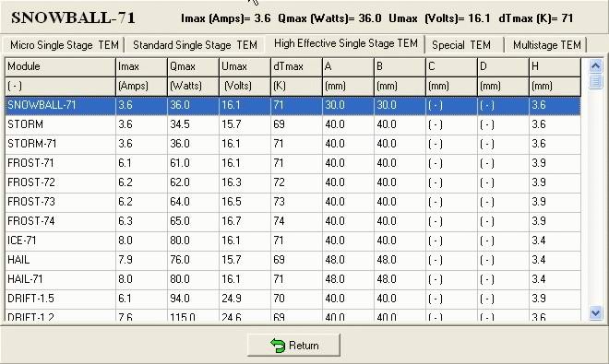
Task: Click Qmax value 65.0 in FROST-74 row
Action: [180, 221]
